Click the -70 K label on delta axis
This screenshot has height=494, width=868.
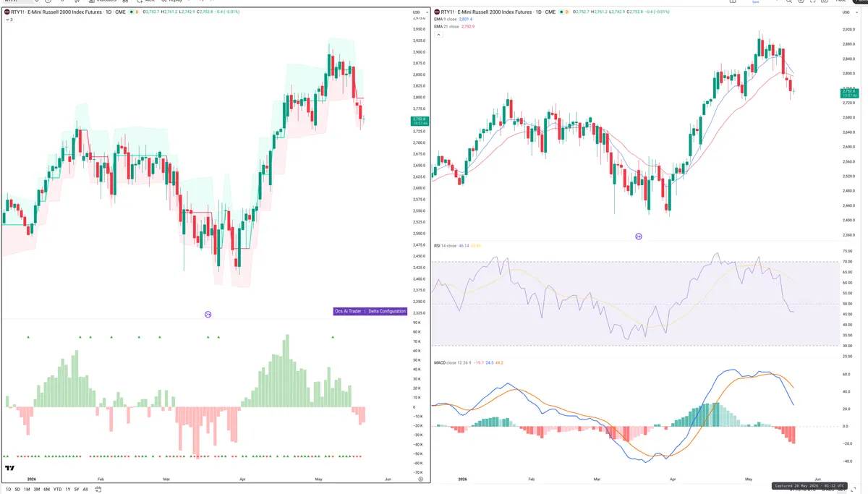417,472
